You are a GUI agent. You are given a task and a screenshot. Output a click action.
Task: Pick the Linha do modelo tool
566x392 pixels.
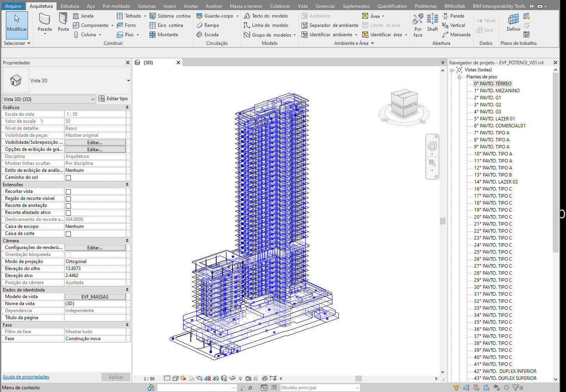click(x=266, y=25)
